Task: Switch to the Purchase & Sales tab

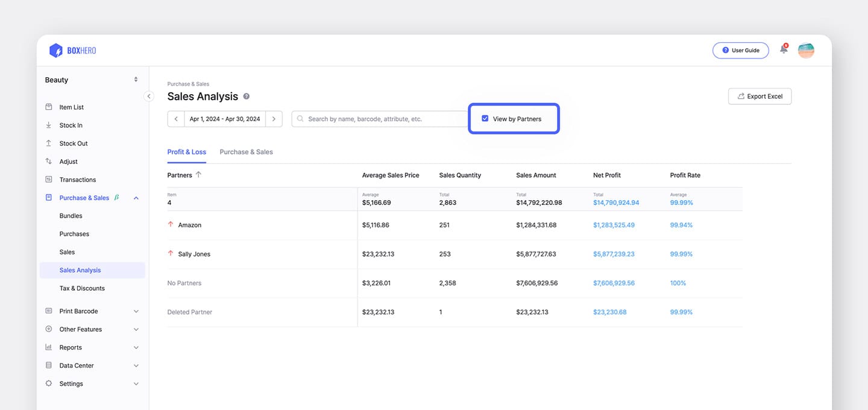Action: [x=246, y=151]
